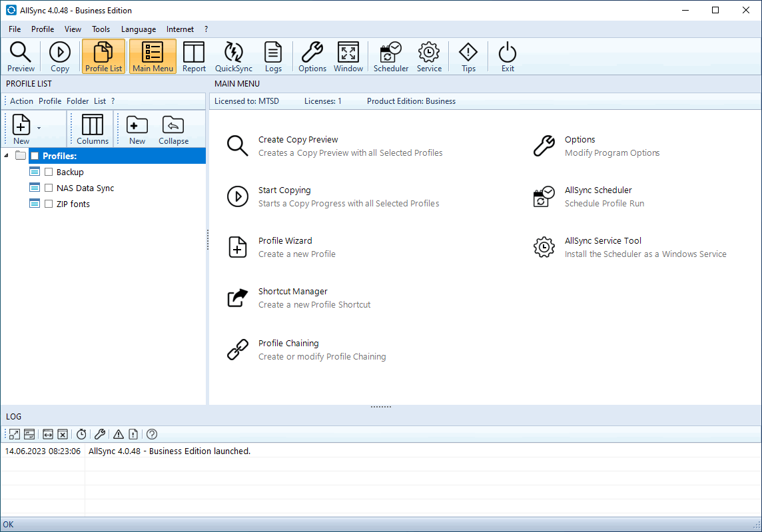This screenshot has height=532, width=762.
Task: Check the NAS Data Sync profile checkbox
Action: pyautogui.click(x=49, y=188)
